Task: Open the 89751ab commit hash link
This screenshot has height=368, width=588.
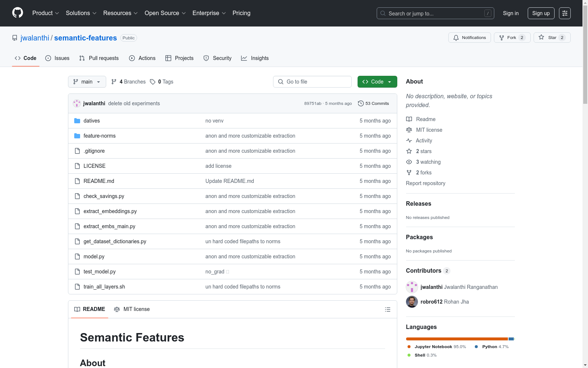Action: (x=313, y=103)
